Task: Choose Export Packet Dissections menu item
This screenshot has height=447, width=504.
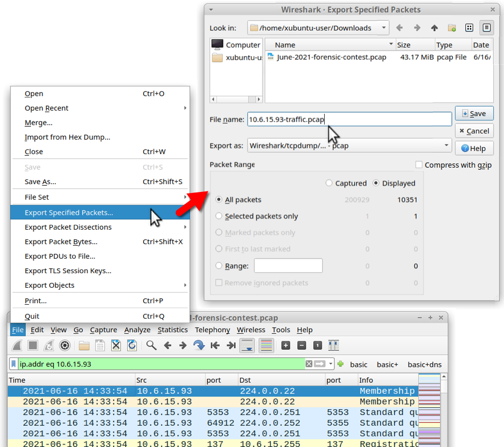Action: (68, 227)
